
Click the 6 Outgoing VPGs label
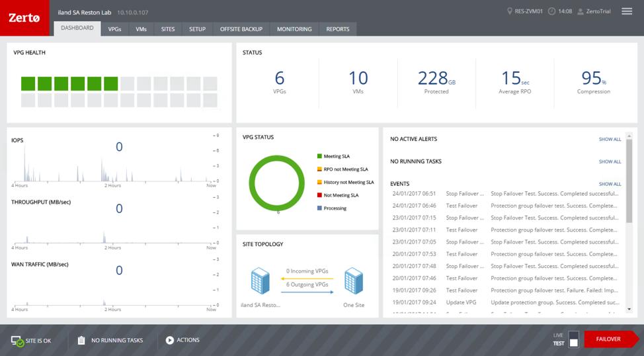coord(307,285)
